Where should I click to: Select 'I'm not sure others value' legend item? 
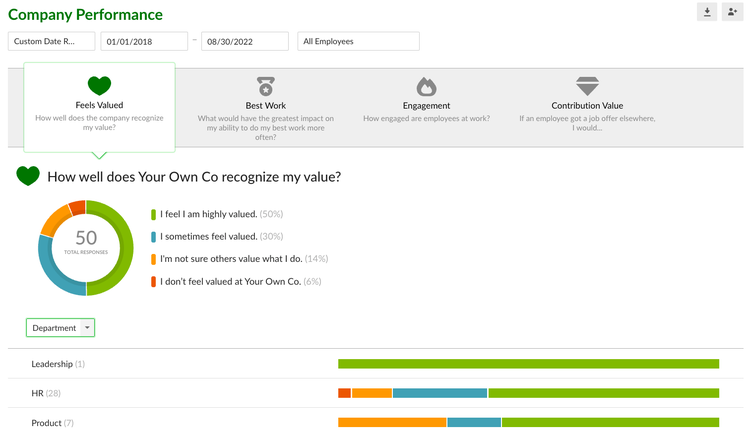tap(244, 259)
